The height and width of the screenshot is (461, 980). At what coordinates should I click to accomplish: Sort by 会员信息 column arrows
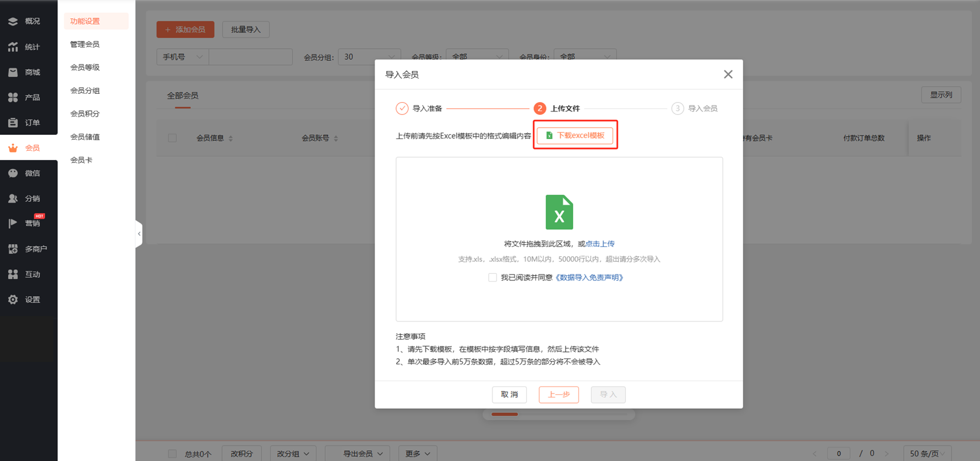[231, 138]
